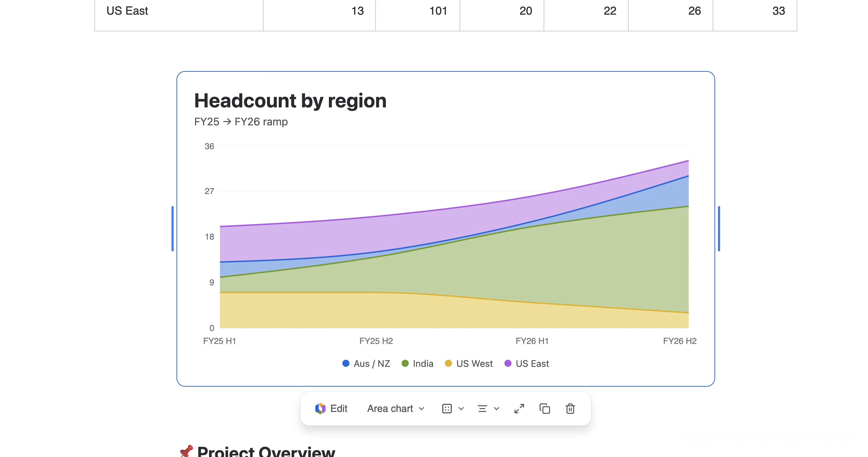Click the left chart resize handle
This screenshot has width=868, height=457.
point(172,229)
